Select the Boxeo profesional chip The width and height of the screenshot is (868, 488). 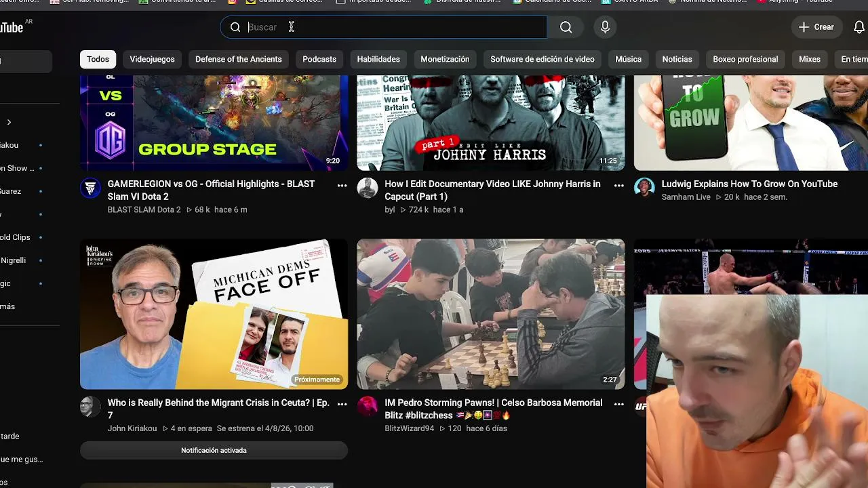(x=745, y=59)
